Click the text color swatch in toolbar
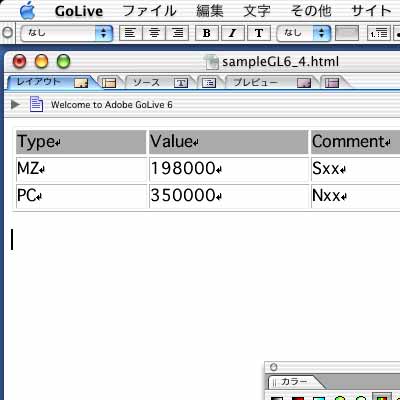 pyautogui.click(x=347, y=33)
